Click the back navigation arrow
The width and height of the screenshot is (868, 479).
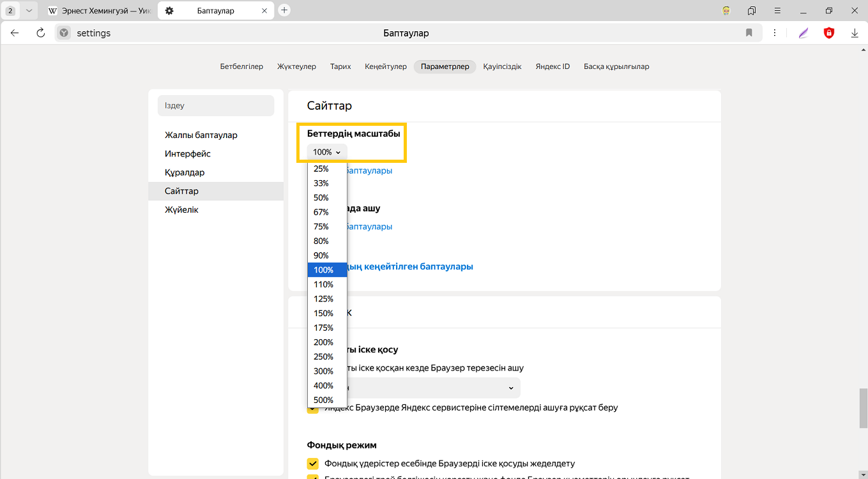(x=15, y=33)
